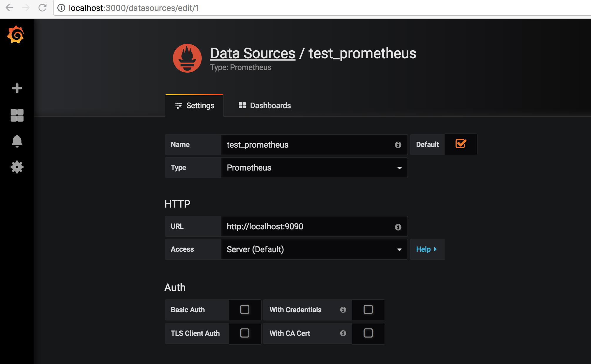Click the 'Type: Prometheus' subtitle text
Image resolution: width=591 pixels, height=364 pixels.
coord(241,67)
